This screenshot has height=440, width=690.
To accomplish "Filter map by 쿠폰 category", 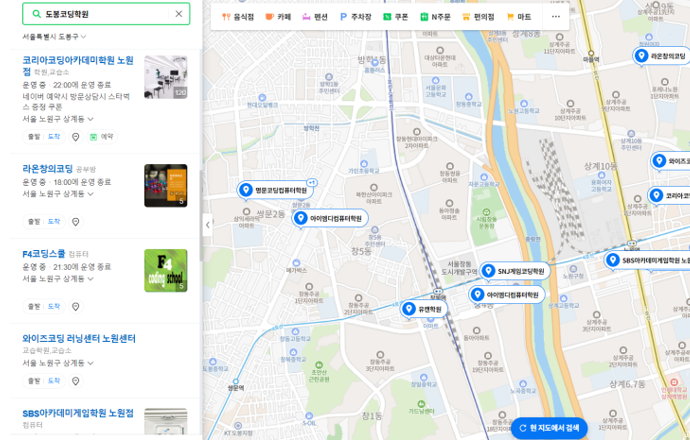I will pyautogui.click(x=396, y=17).
